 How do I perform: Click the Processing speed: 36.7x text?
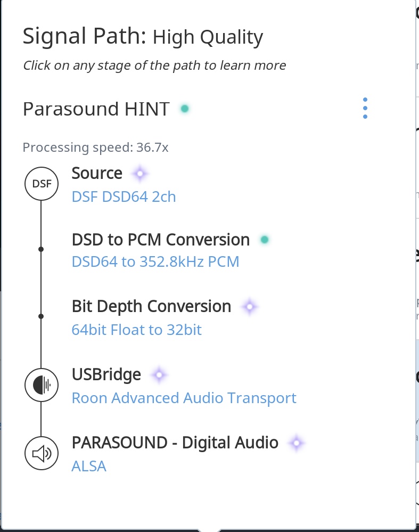(95, 148)
